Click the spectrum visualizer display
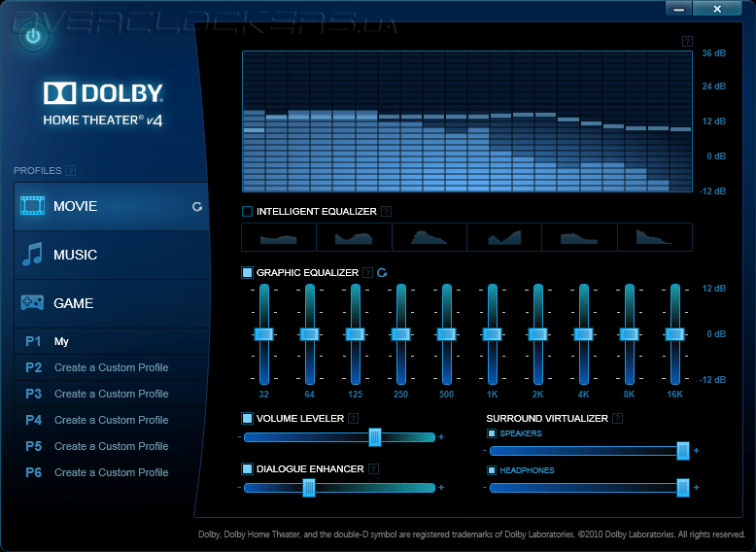 click(467, 121)
